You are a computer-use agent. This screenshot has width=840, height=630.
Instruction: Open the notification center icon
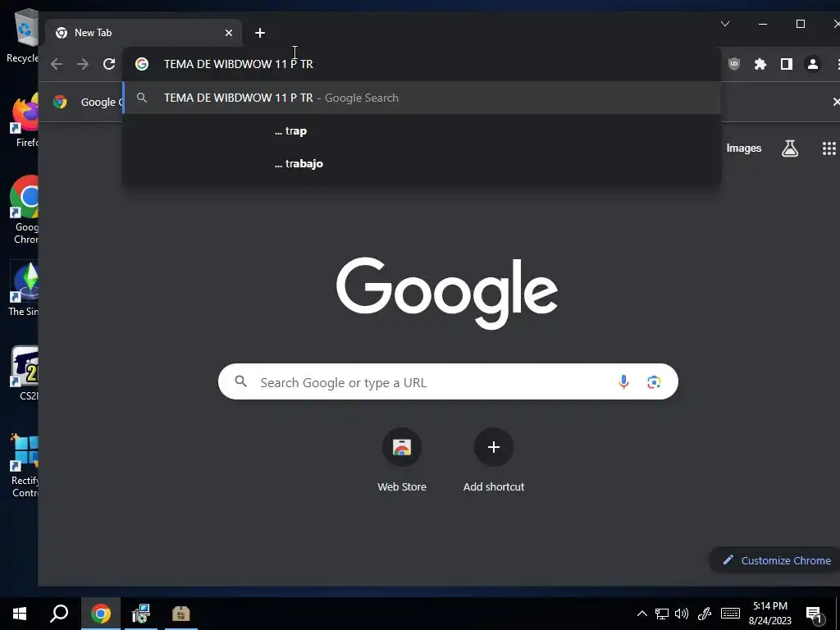tap(815, 615)
